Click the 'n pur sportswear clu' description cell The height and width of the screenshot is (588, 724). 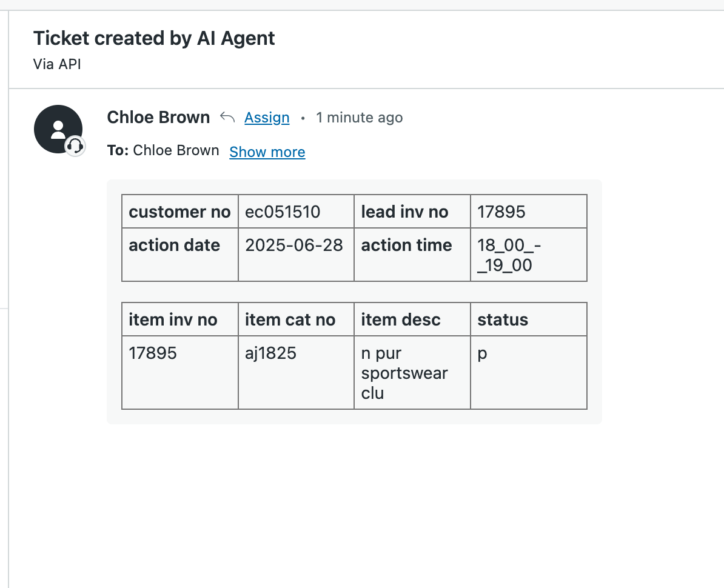tap(404, 373)
